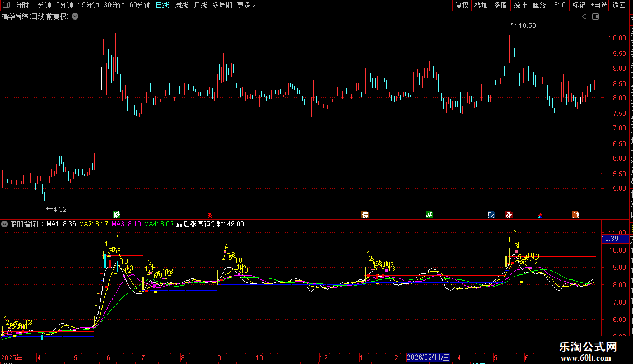Click the green 跌 event marker
Screen dimensions: 633x364
pos(117,214)
